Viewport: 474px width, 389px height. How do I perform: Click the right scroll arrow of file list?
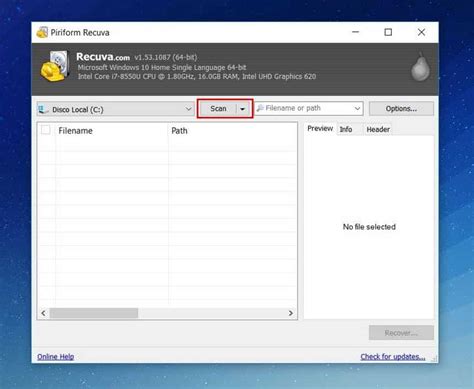291,313
